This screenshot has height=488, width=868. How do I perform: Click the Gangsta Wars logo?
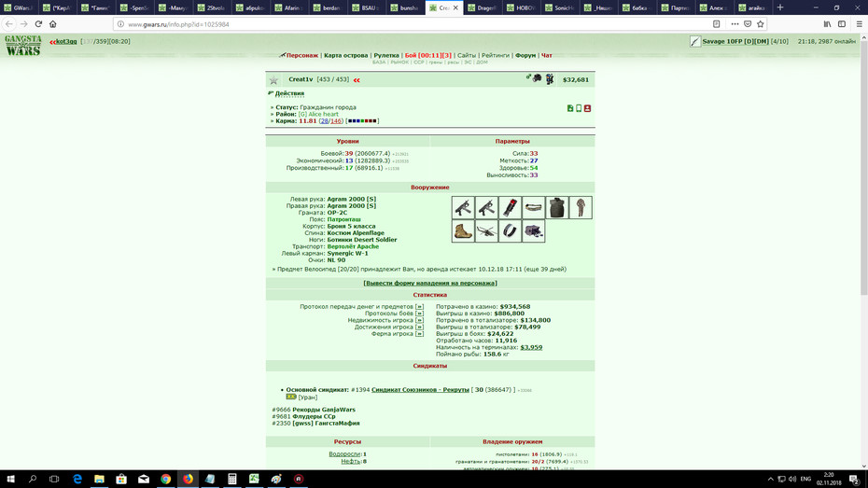23,46
